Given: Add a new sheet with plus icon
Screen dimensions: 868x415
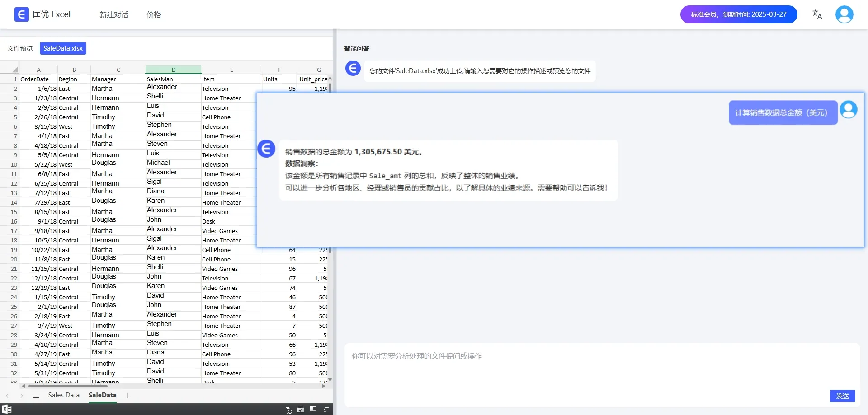Looking at the screenshot, I should click(x=128, y=396).
